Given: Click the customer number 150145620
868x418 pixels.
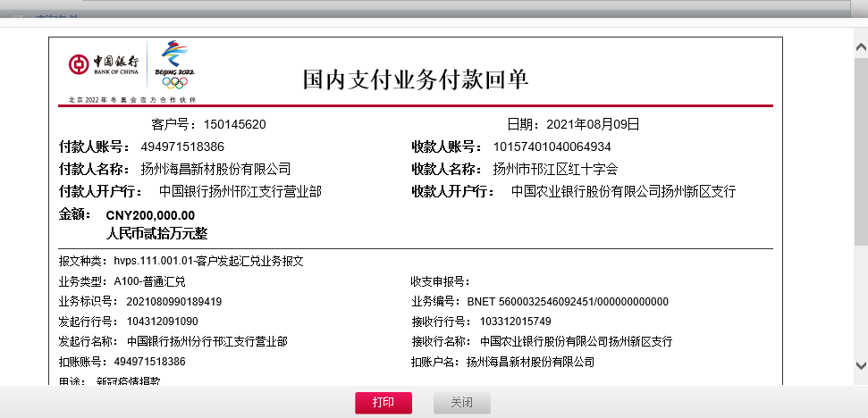Looking at the screenshot, I should (x=234, y=124).
